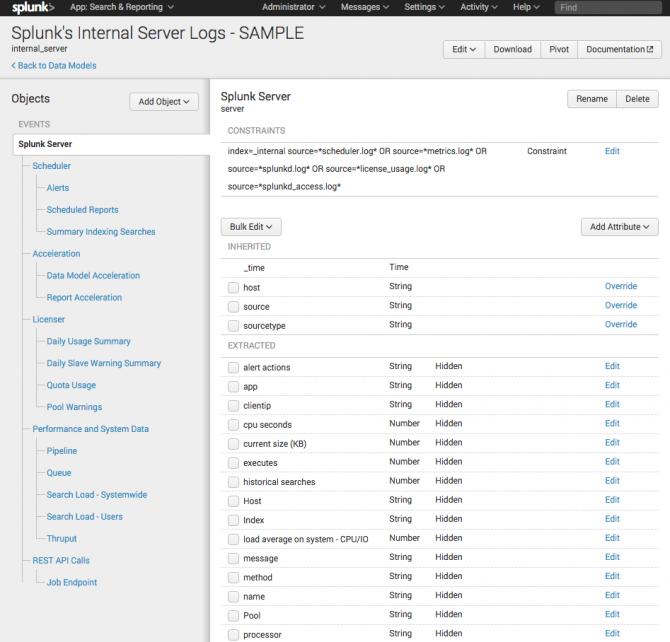Check the Index attribute checkbox
Image resolution: width=670 pixels, height=642 pixels.
point(233,520)
